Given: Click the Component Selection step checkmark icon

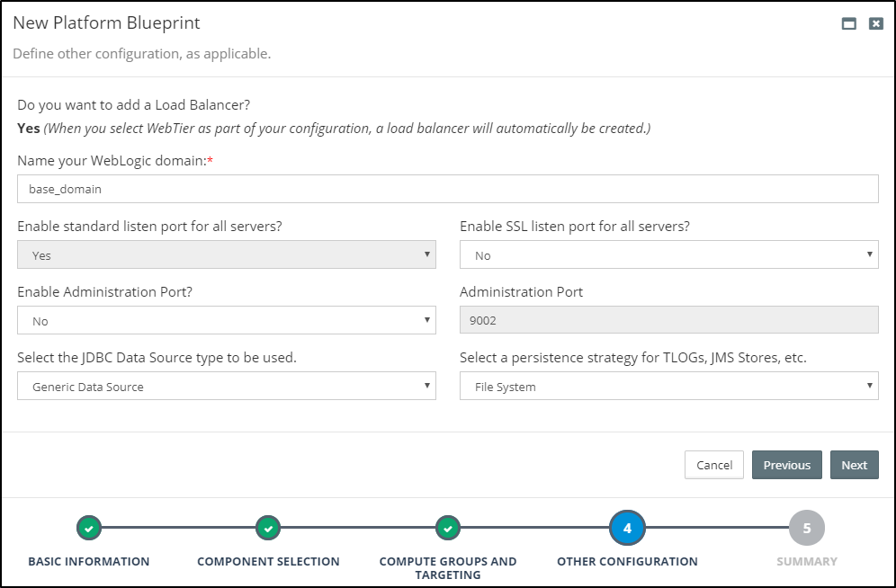Looking at the screenshot, I should click(x=268, y=529).
